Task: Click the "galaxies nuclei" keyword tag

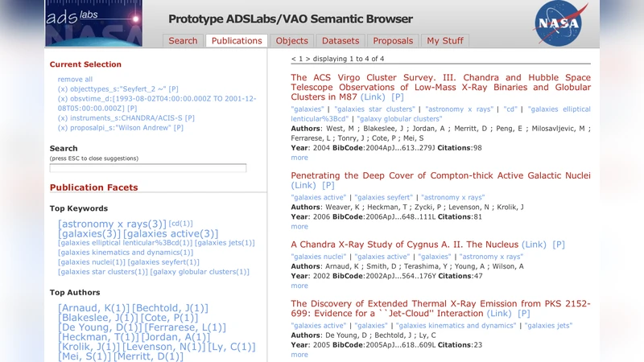Action: [319, 257]
